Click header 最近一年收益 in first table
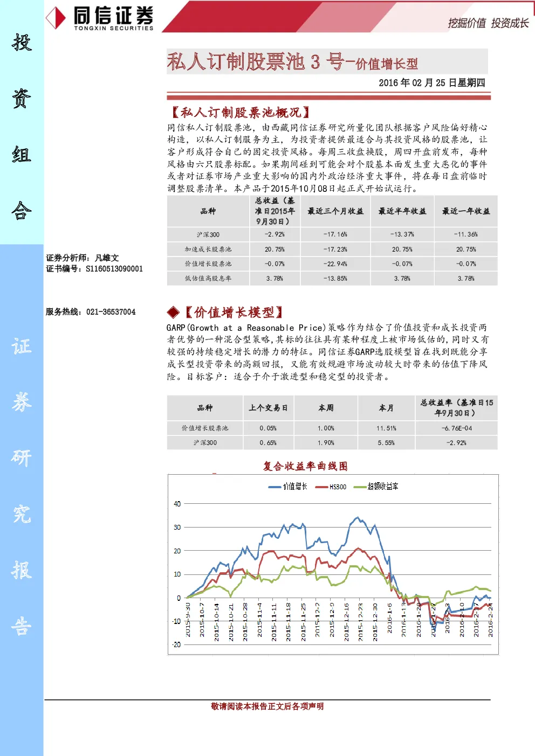This screenshot has width=535, height=756. (x=466, y=211)
